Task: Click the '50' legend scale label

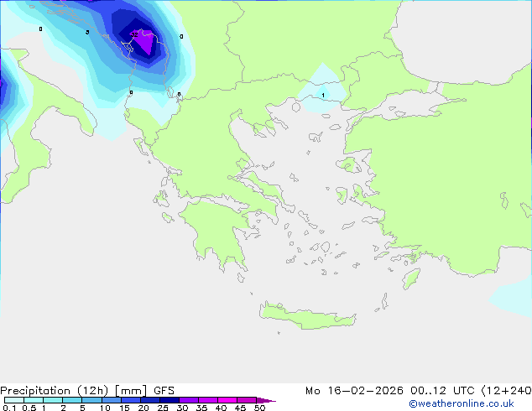Action: coord(259,408)
